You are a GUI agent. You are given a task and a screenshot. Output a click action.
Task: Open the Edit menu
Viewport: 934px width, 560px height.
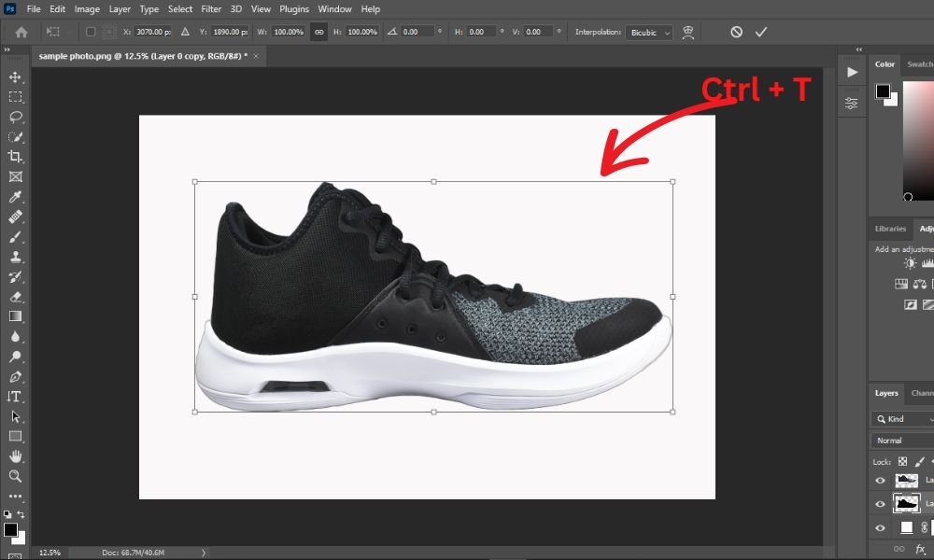(57, 9)
